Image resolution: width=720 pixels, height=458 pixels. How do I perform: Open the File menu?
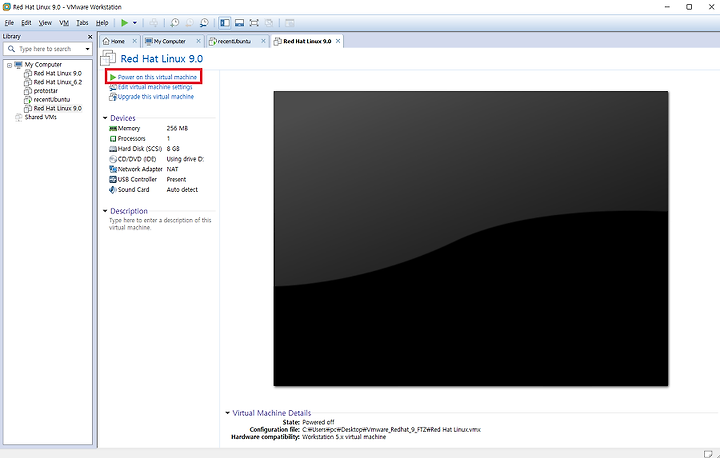click(9, 23)
